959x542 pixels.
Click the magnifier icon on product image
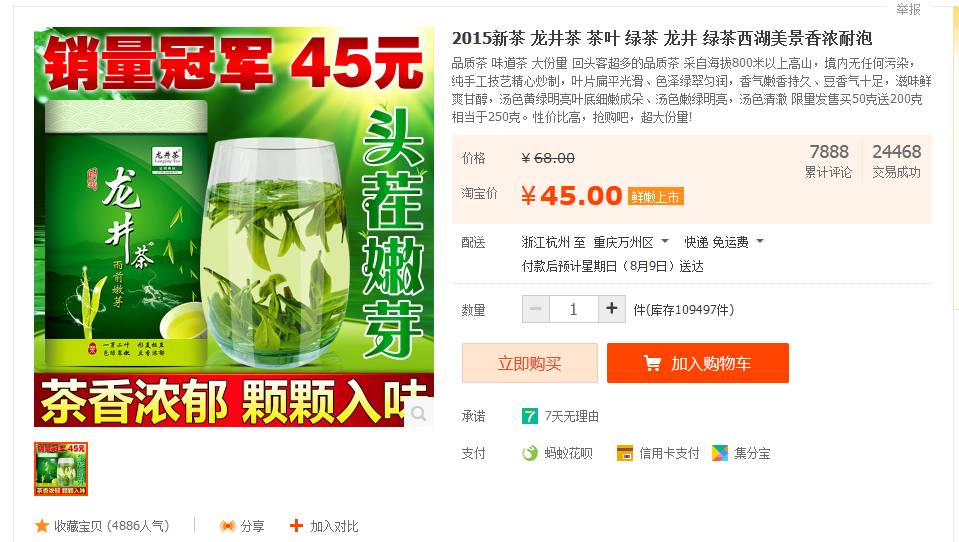pos(420,414)
